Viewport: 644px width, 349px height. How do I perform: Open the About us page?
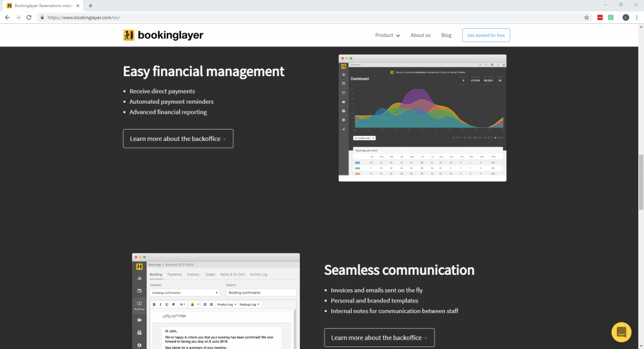(420, 35)
